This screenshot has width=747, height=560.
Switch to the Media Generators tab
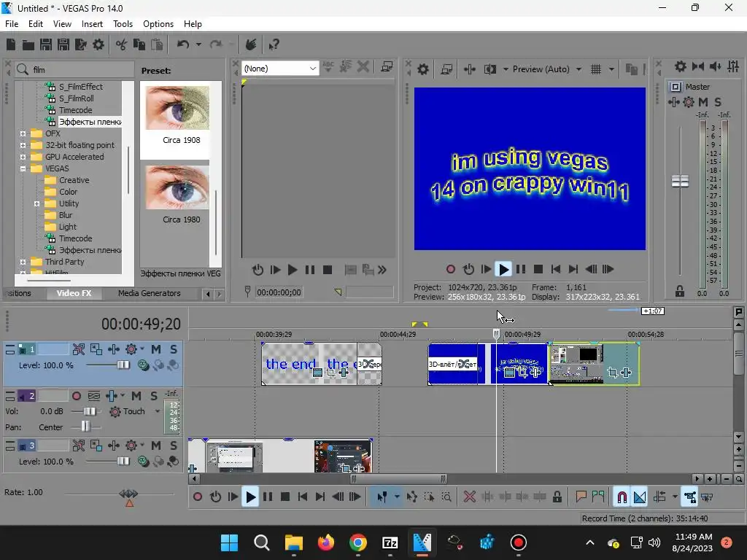coord(149,293)
